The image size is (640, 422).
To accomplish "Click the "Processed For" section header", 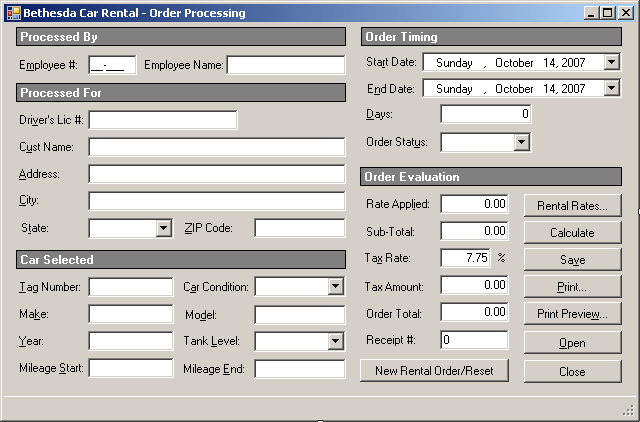I will click(181, 93).
